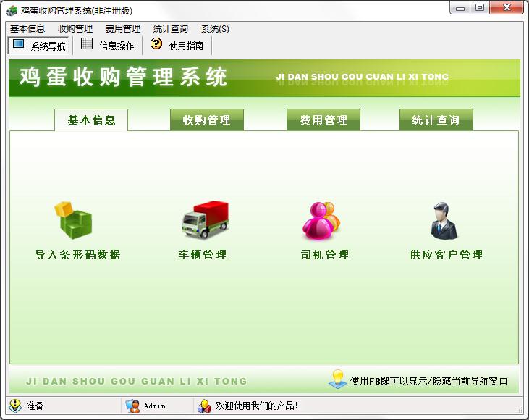Click the light bulb hint icon

(337, 379)
